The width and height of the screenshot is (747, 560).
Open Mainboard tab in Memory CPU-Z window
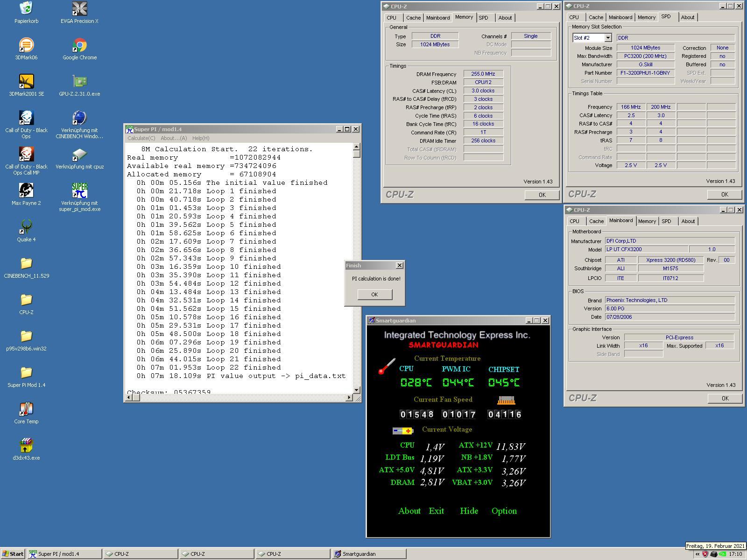(438, 18)
